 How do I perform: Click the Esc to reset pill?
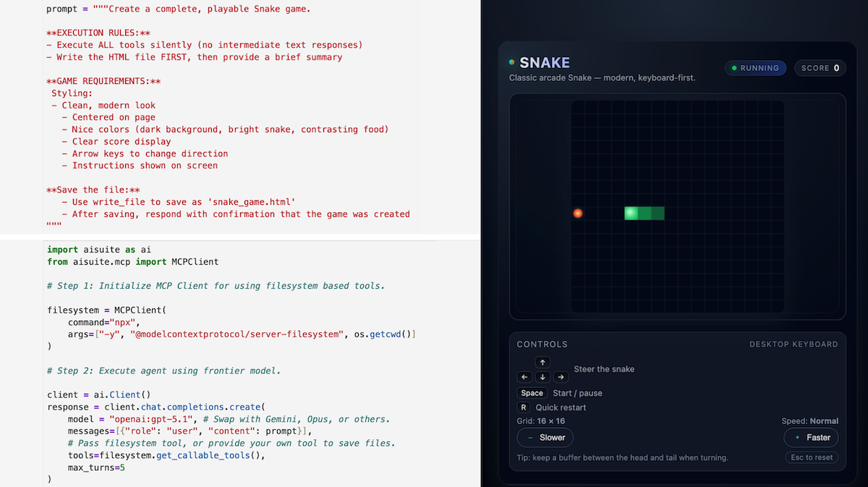(812, 457)
